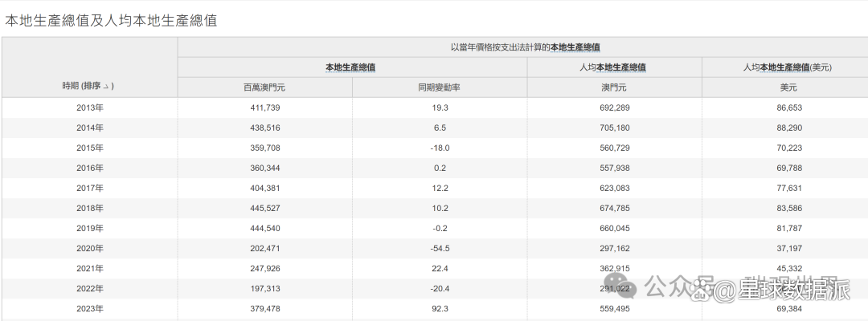Click the 438,516 value for 2014
868x321 pixels.
click(264, 128)
